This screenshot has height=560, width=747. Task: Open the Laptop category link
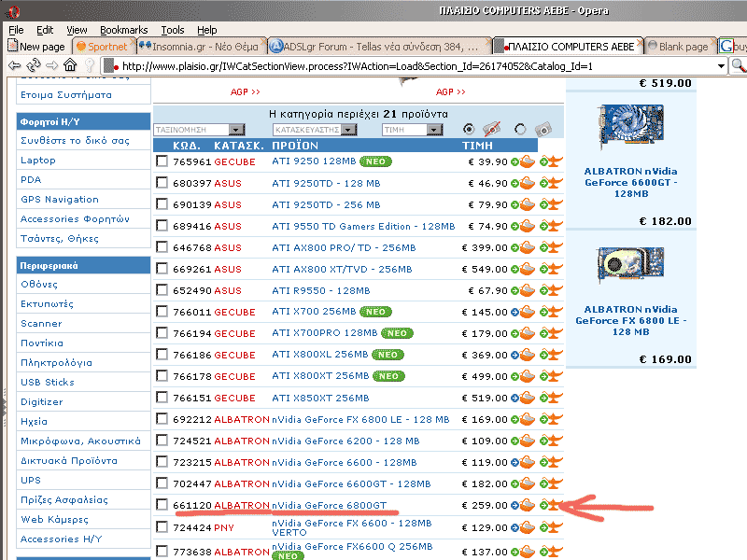[38, 161]
